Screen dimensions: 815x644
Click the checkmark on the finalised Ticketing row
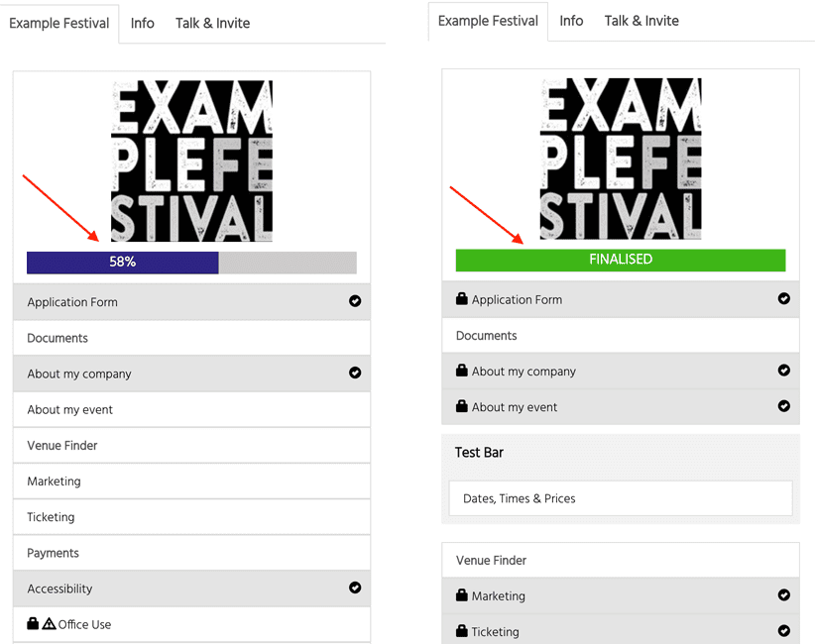point(784,630)
